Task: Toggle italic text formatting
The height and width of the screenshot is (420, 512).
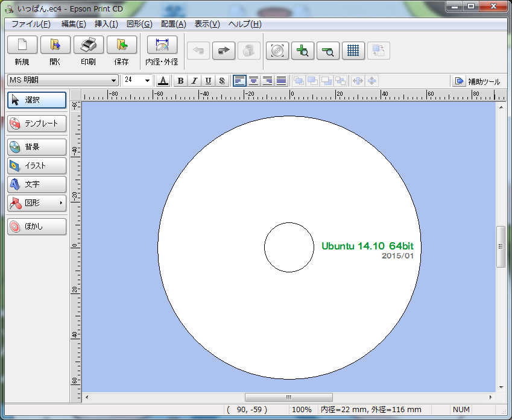Action: [194, 81]
